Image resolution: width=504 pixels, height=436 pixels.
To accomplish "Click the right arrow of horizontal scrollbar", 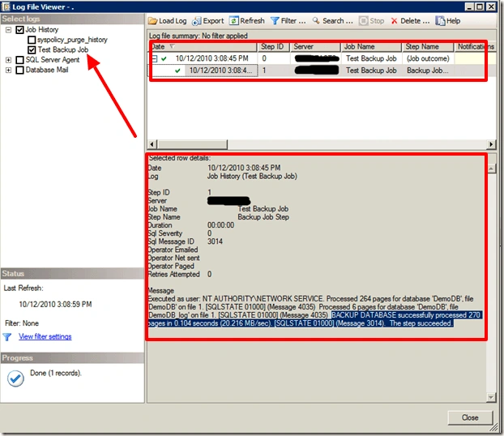I will point(491,144).
